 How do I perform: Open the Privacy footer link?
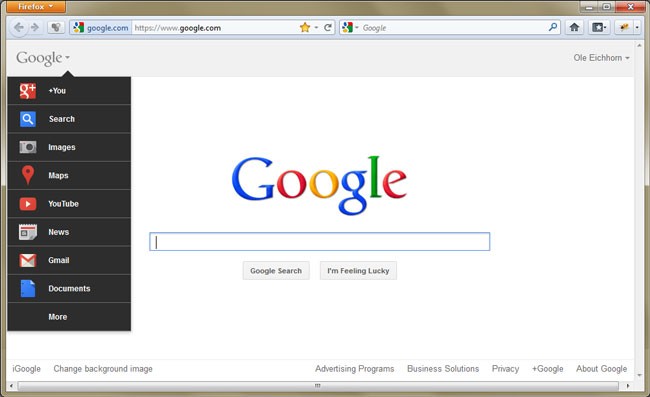click(x=505, y=369)
